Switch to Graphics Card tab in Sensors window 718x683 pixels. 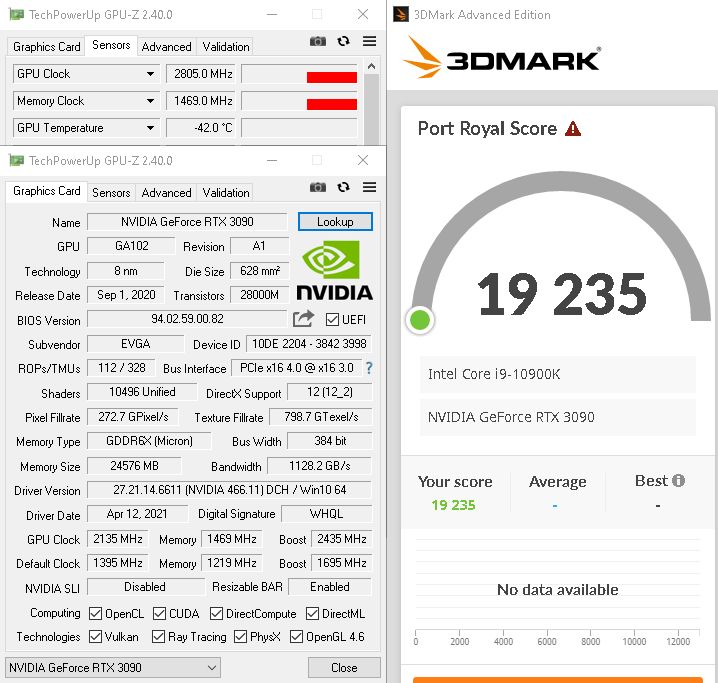tap(46, 47)
